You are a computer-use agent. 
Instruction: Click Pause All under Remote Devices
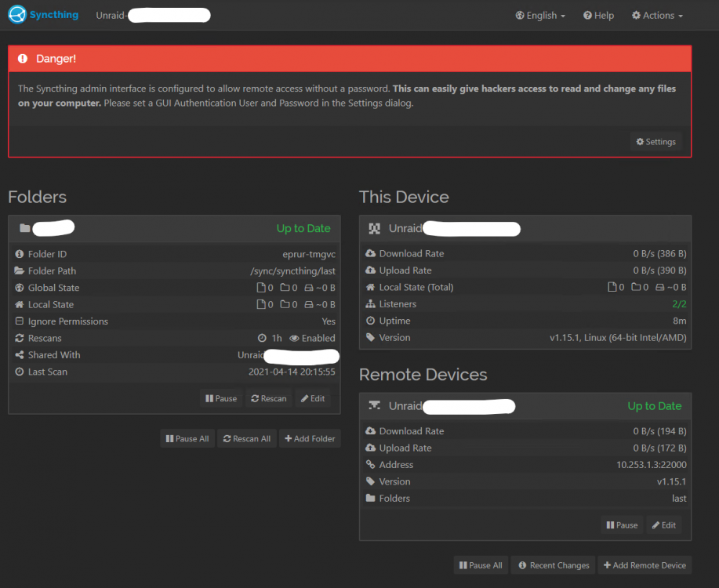coord(481,565)
